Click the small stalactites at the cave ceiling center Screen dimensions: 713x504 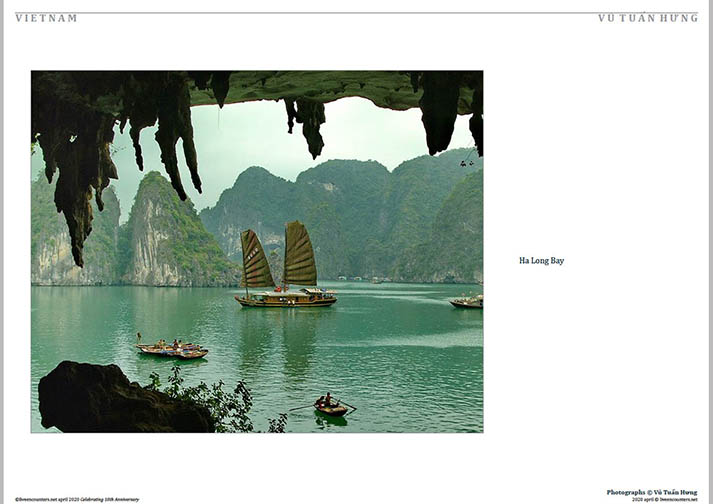pyautogui.click(x=307, y=126)
